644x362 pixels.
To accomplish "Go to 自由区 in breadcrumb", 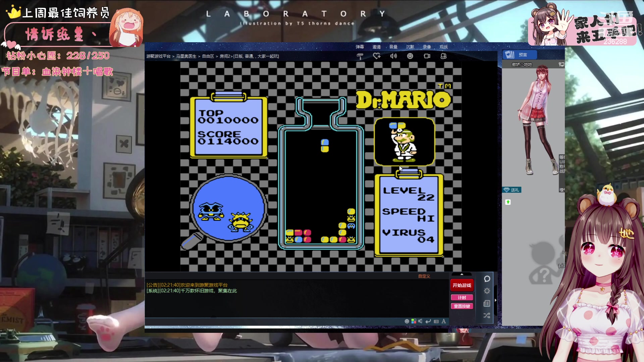I will 208,56.
